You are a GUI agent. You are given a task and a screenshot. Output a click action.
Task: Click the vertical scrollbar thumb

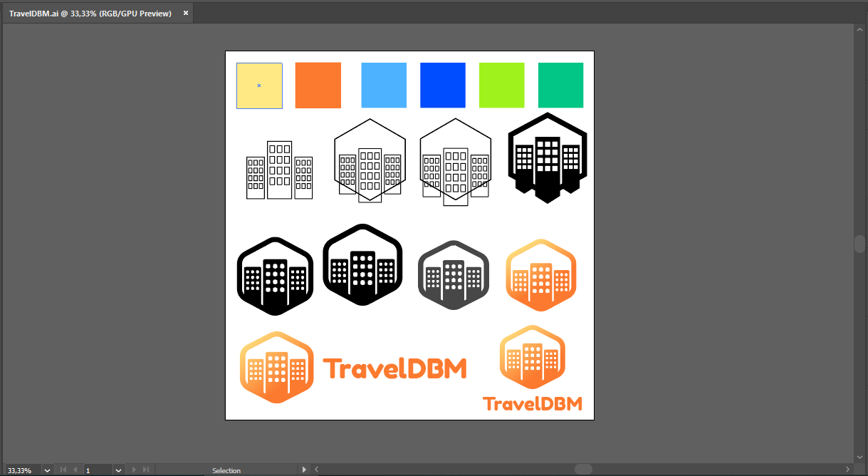(x=859, y=244)
